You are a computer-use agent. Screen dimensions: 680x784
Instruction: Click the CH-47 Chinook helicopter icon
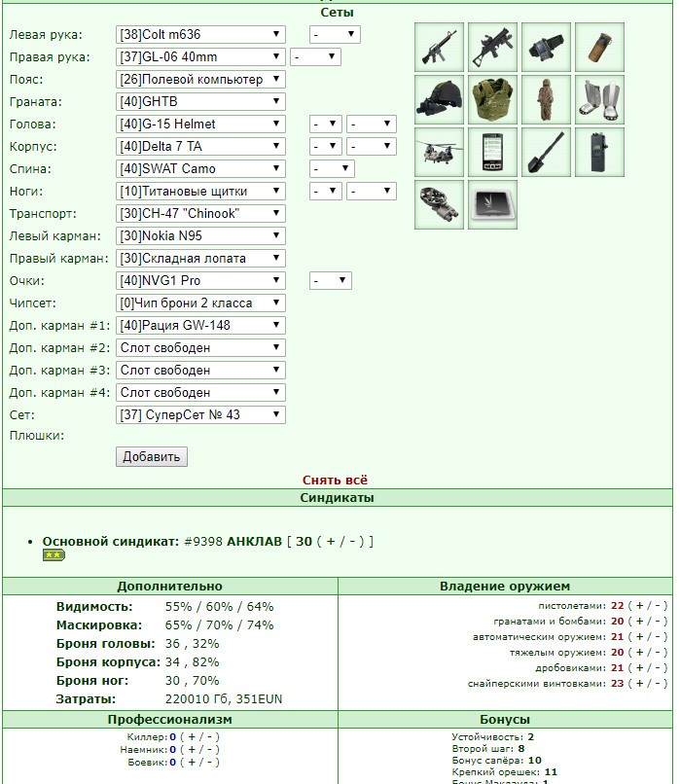[439, 152]
